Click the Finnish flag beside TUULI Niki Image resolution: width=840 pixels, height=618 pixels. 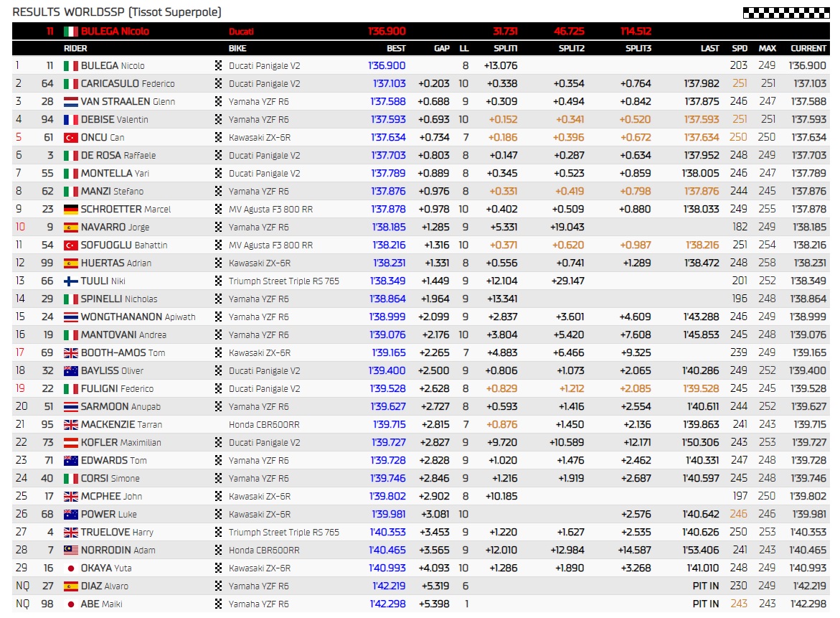coord(71,281)
